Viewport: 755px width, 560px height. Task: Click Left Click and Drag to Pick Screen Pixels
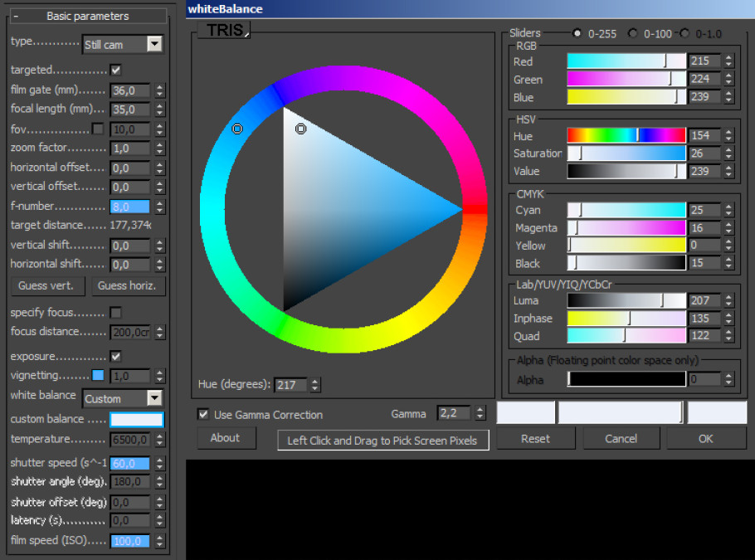point(382,441)
